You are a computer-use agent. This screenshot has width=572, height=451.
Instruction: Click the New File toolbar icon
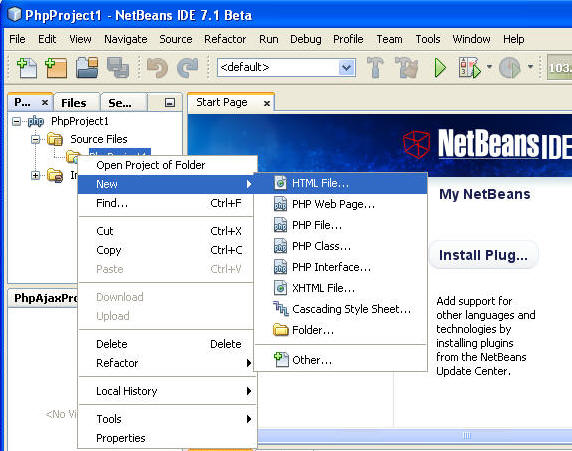[x=27, y=68]
